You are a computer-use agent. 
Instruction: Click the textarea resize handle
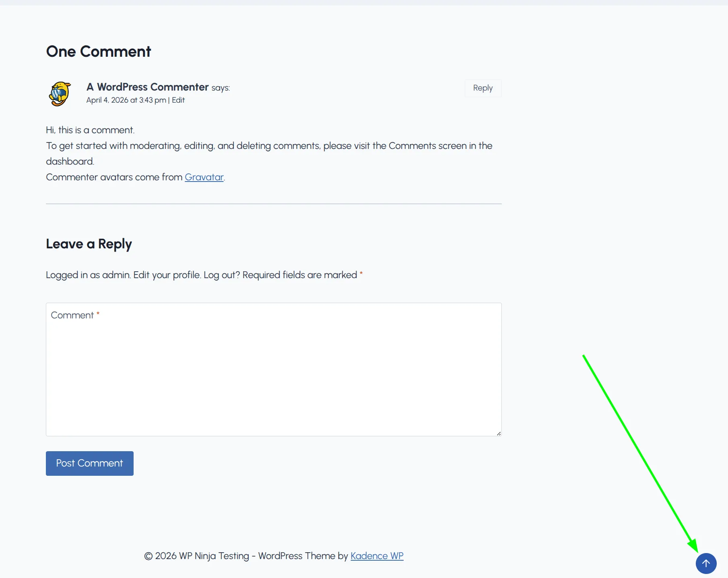pos(499,433)
